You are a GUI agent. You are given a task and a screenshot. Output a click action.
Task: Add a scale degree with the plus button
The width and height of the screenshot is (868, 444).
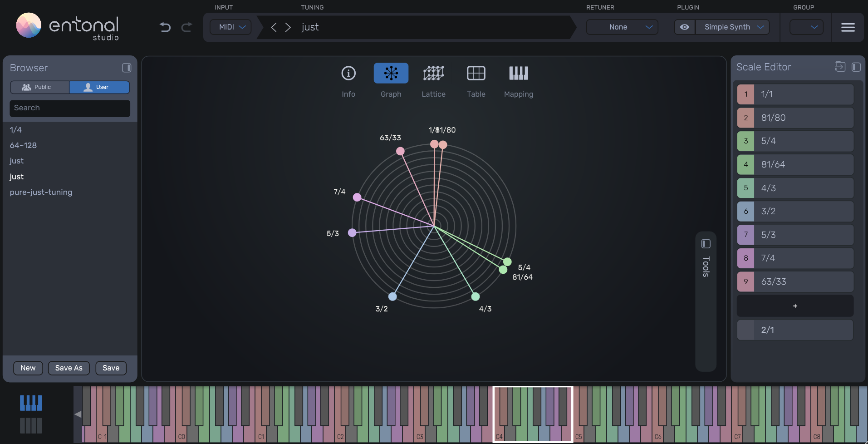(794, 306)
